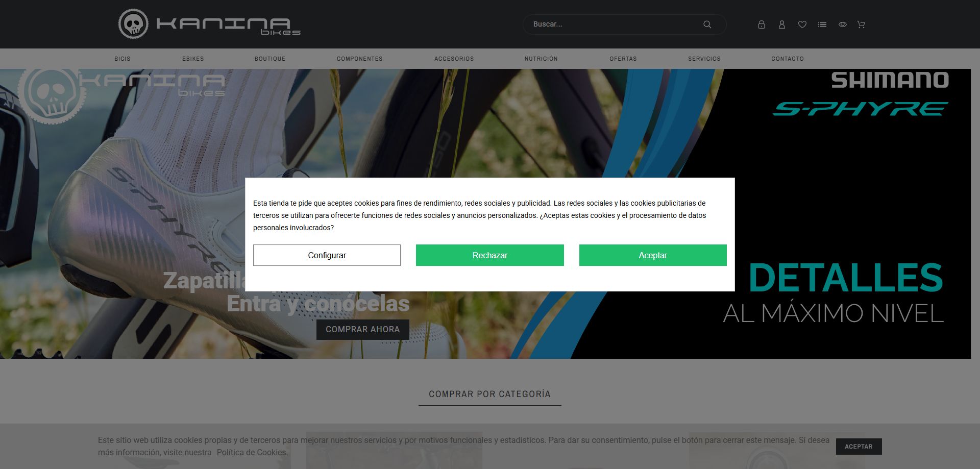
Task: Click the Shimano S-Phyre banner logo
Action: pyautogui.click(x=861, y=94)
